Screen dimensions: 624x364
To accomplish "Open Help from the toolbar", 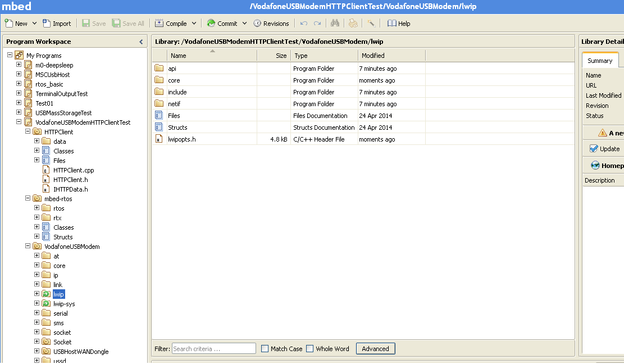I will (399, 24).
